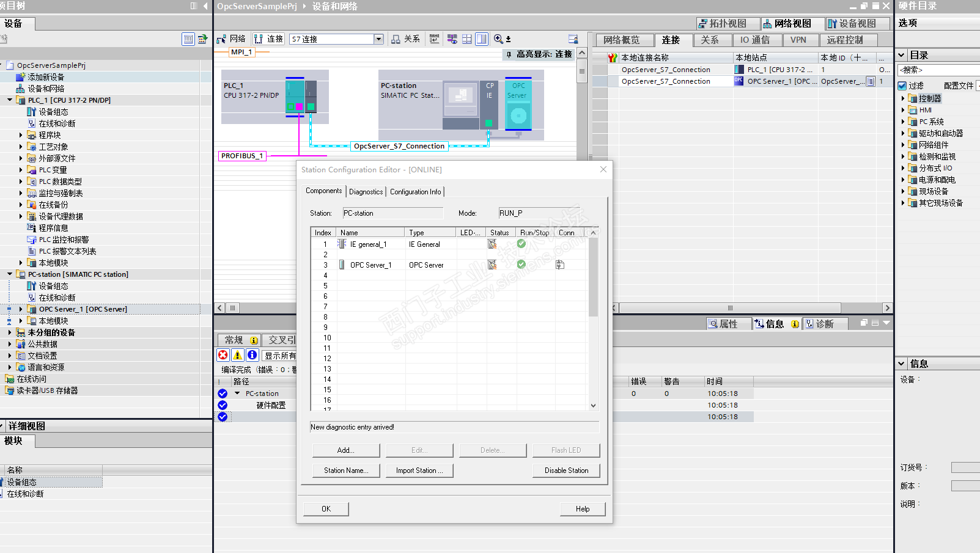This screenshot has height=553, width=980.
Task: Click the show page breaks grid icon
Action: 467,39
